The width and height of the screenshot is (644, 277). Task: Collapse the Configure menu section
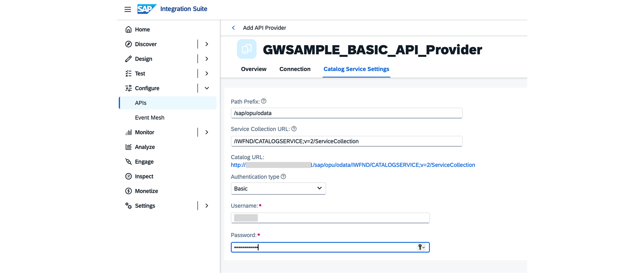point(206,88)
